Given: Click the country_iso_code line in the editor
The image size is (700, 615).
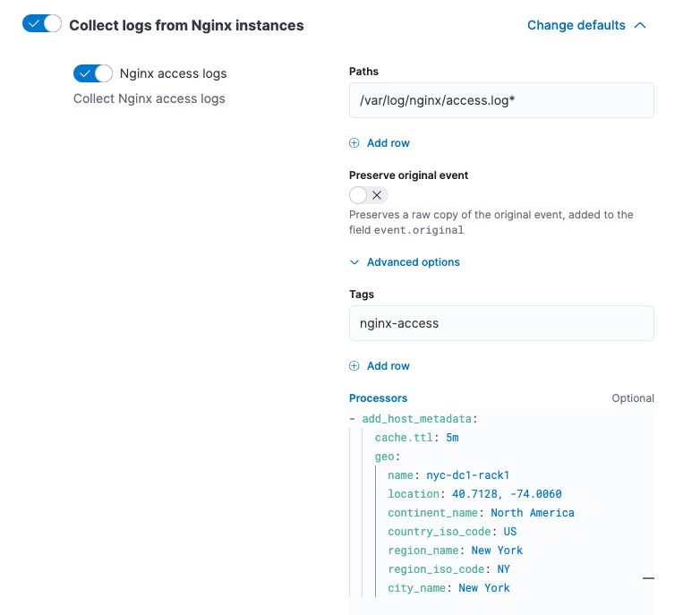Looking at the screenshot, I should (452, 532).
